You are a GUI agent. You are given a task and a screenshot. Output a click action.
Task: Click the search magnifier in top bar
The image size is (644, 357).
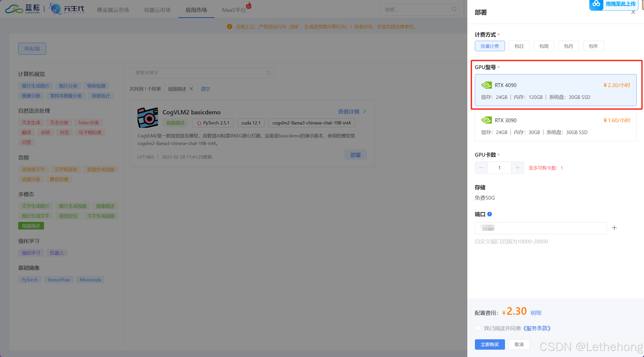click(x=454, y=9)
